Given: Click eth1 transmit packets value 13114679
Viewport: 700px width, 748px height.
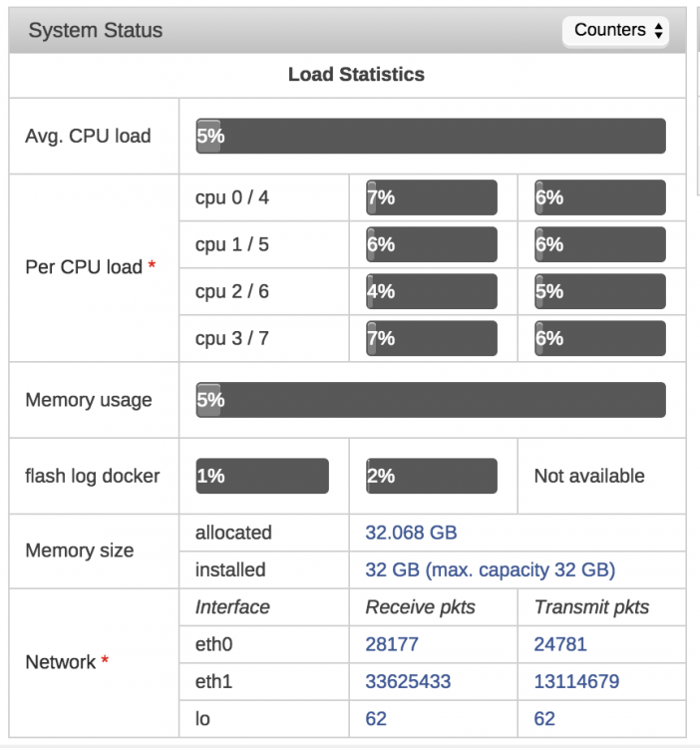Looking at the screenshot, I should click(576, 681).
